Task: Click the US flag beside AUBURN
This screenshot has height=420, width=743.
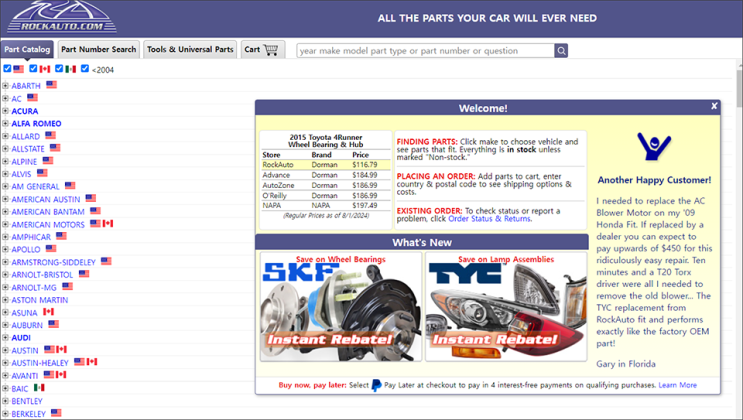Action: [x=54, y=324]
